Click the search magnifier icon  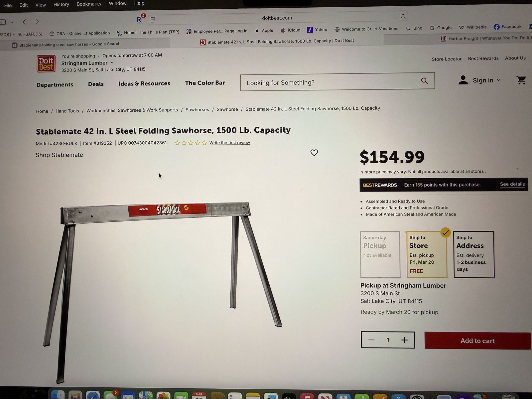pyautogui.click(x=424, y=81)
